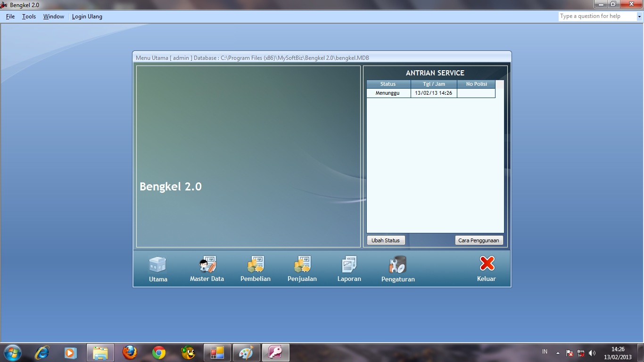644x362 pixels.
Task: Open Action Center flag in system tray
Action: click(x=570, y=353)
